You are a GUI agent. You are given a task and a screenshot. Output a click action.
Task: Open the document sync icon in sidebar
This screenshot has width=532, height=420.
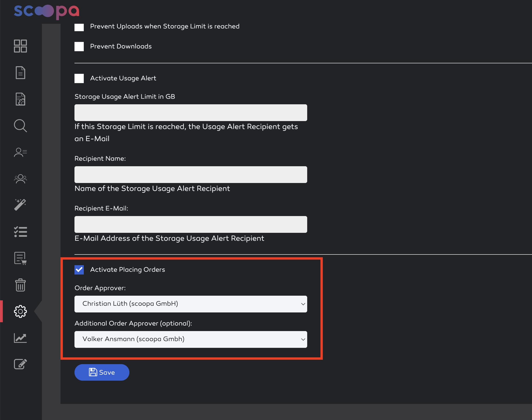click(20, 99)
